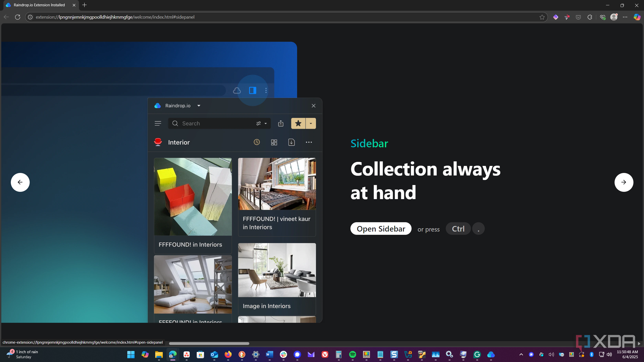Click the Search field in sidebar
This screenshot has height=362, width=644.
click(x=214, y=123)
